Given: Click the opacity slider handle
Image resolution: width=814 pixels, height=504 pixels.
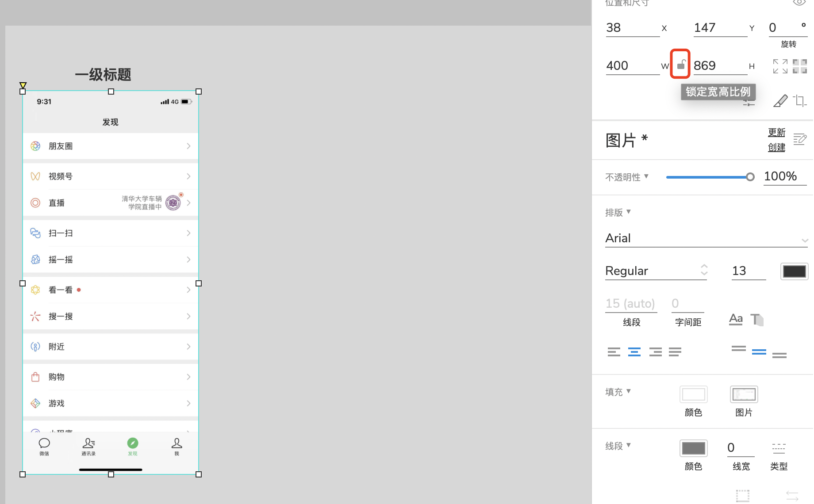Looking at the screenshot, I should coord(750,177).
